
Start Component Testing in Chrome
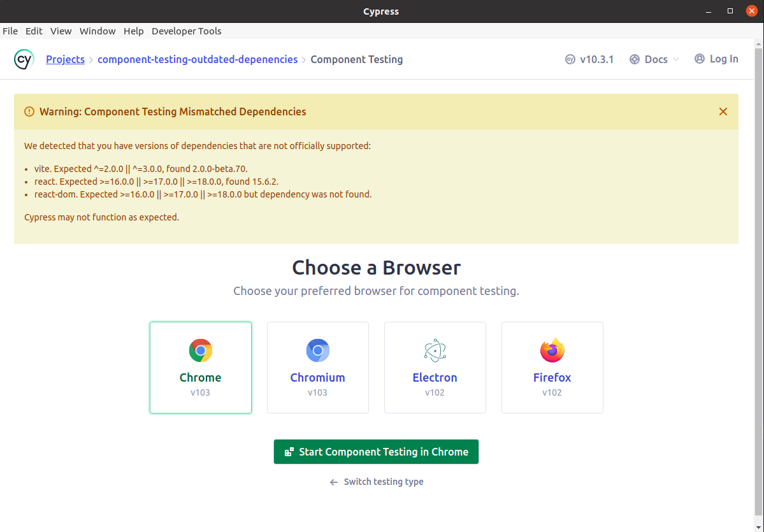(376, 452)
